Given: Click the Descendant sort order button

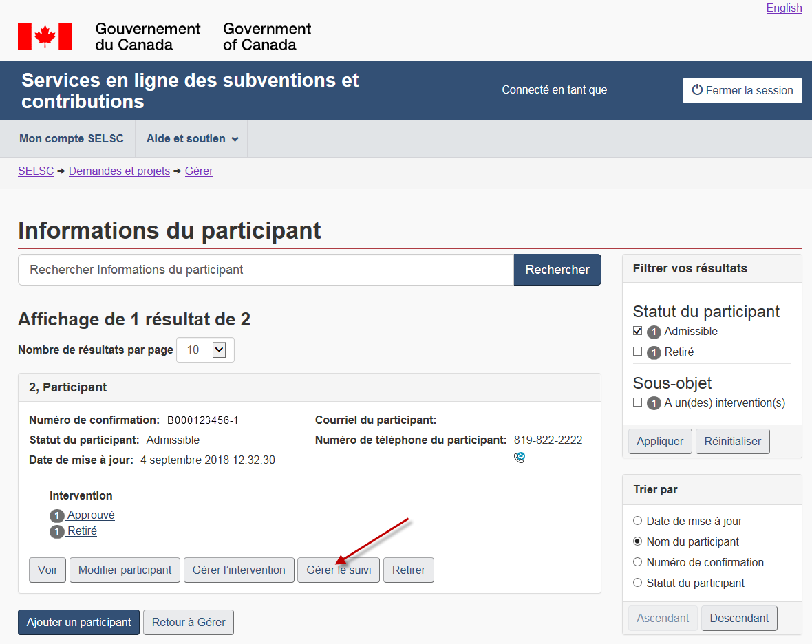Looking at the screenshot, I should click(x=739, y=618).
